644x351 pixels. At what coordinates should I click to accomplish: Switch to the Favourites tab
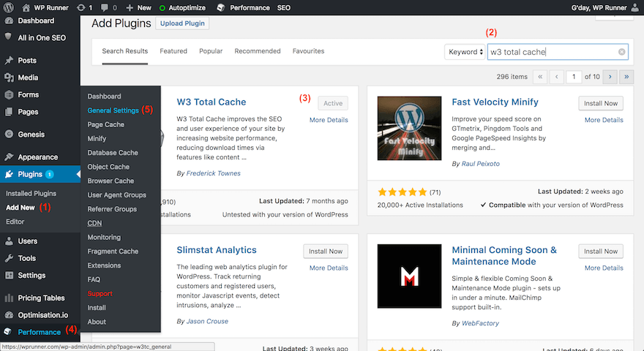tap(308, 51)
